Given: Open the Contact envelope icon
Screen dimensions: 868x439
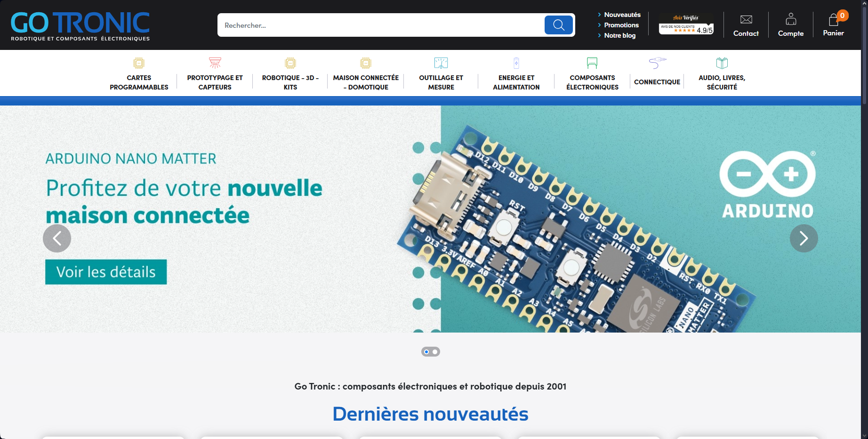Looking at the screenshot, I should pyautogui.click(x=746, y=19).
